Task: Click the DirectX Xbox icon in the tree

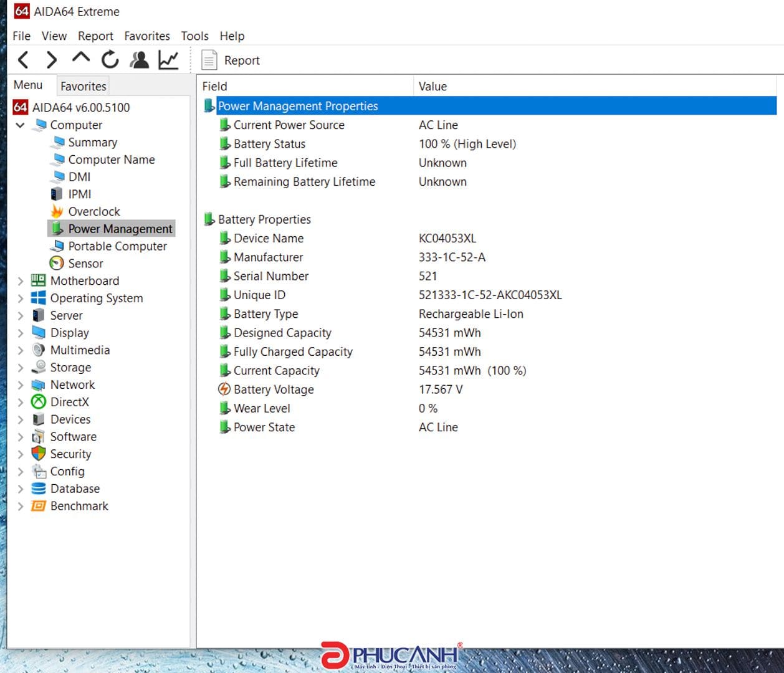Action: tap(39, 402)
